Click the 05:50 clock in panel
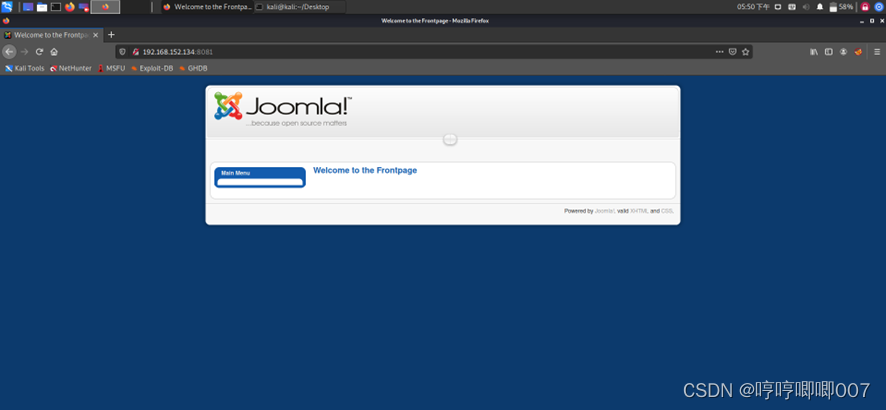 753,7
